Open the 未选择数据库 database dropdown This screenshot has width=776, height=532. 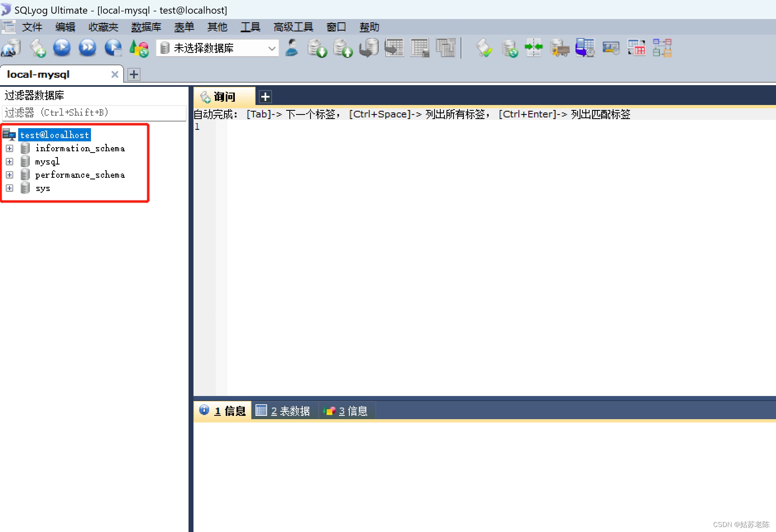217,48
